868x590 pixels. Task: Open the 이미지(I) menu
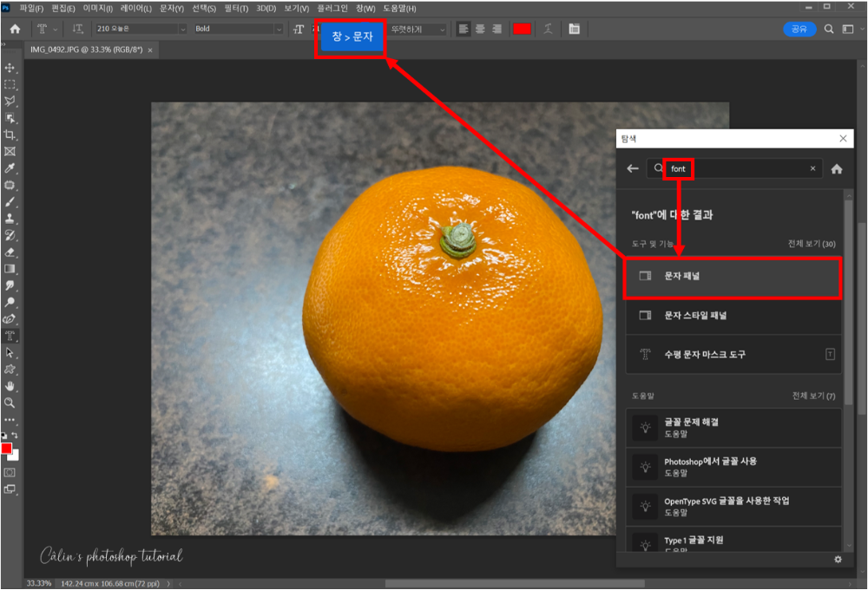click(97, 9)
